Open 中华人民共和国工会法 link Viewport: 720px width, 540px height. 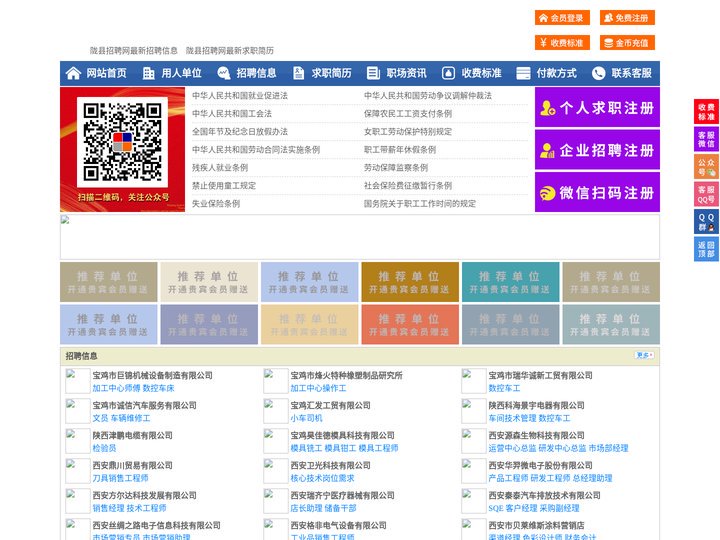coord(232,113)
